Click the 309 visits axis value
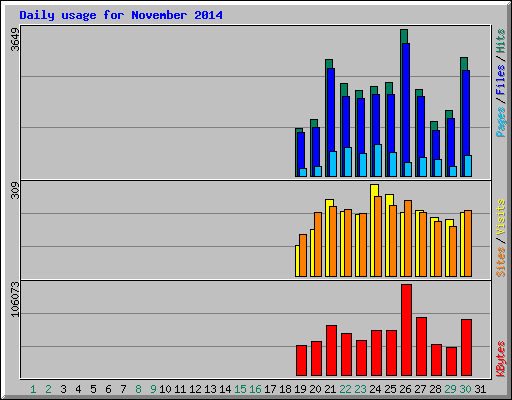512x400 pixels. click(15, 191)
